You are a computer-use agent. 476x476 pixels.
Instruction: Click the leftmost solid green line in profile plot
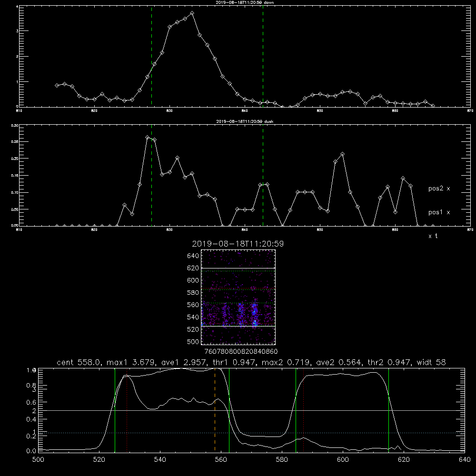pyautogui.click(x=115, y=410)
